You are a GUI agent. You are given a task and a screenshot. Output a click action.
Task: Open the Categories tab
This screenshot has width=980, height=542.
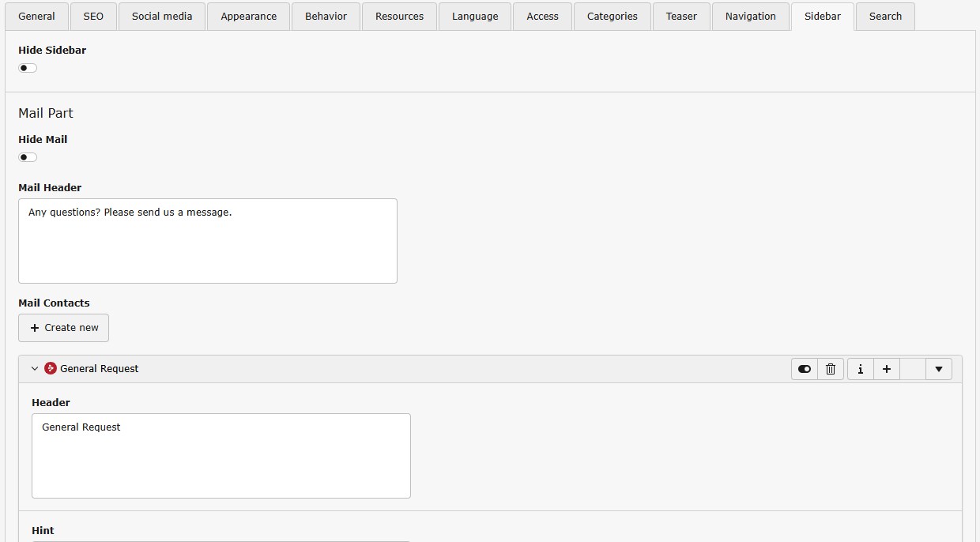pos(612,16)
